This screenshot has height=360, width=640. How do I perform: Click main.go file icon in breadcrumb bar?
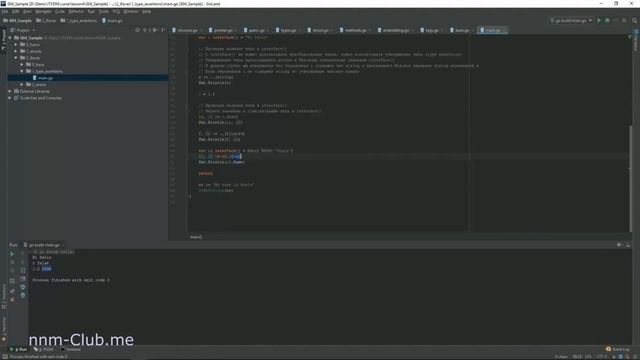pyautogui.click(x=104, y=20)
